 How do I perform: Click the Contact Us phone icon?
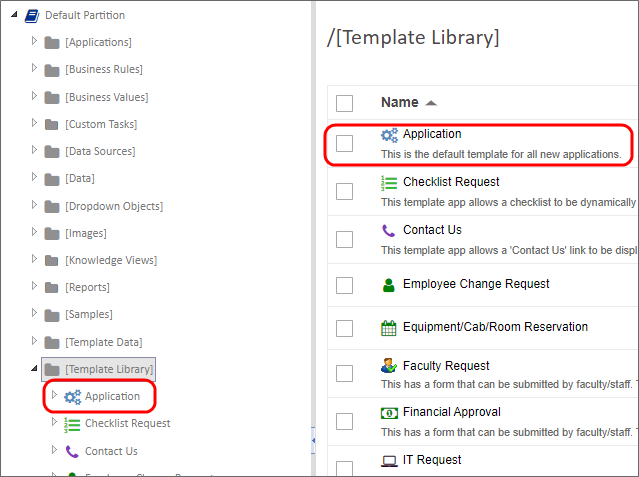pyautogui.click(x=389, y=230)
